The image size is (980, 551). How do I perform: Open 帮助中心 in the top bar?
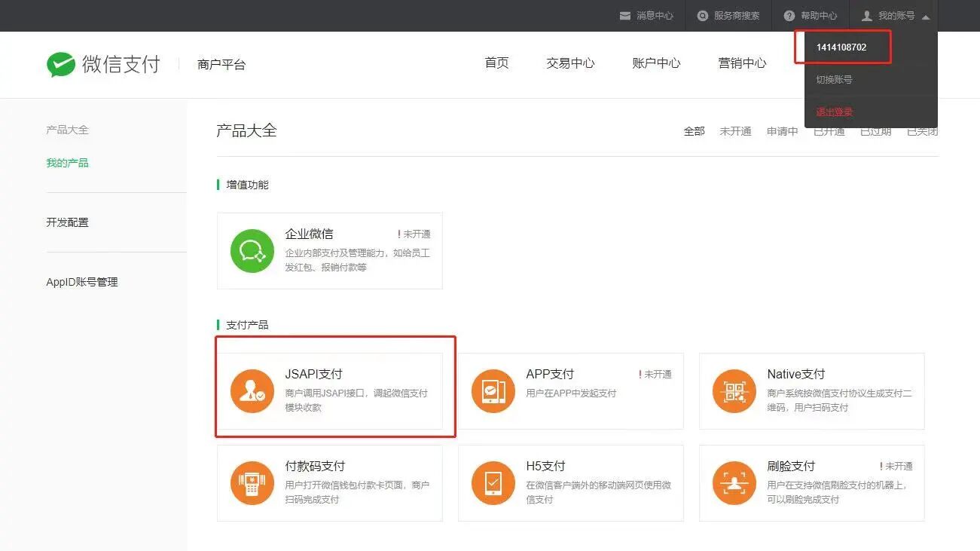[x=819, y=15]
